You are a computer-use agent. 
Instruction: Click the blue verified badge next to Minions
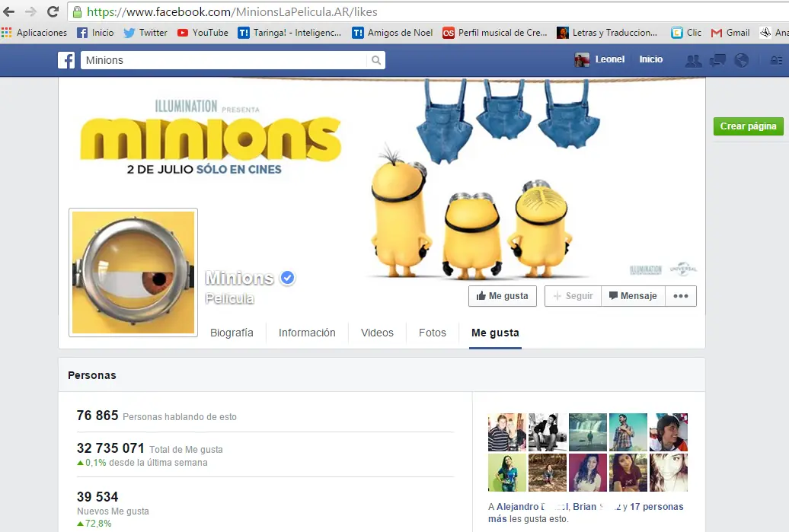click(287, 278)
